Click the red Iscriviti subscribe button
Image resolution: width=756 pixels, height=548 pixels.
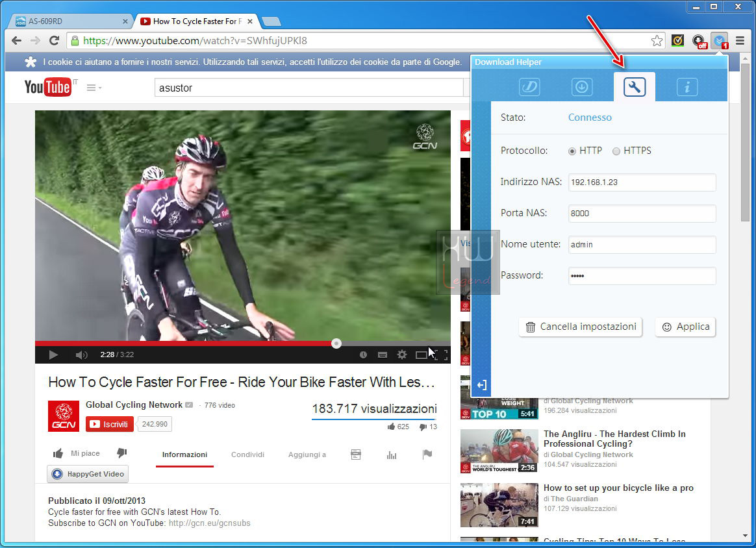click(110, 424)
